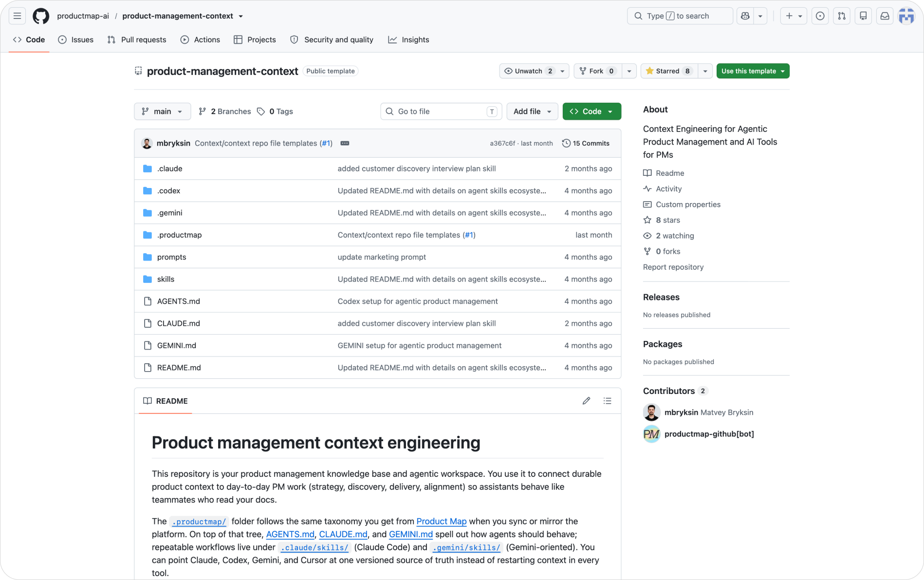Viewport: 924px width, 580px height.
Task: Open commit hash a367c6f
Action: point(502,143)
